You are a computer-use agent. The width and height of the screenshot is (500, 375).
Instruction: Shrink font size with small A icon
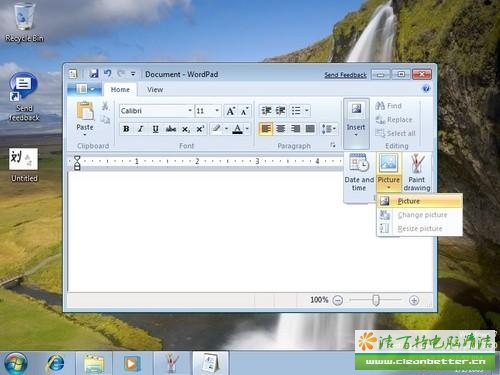tap(244, 111)
